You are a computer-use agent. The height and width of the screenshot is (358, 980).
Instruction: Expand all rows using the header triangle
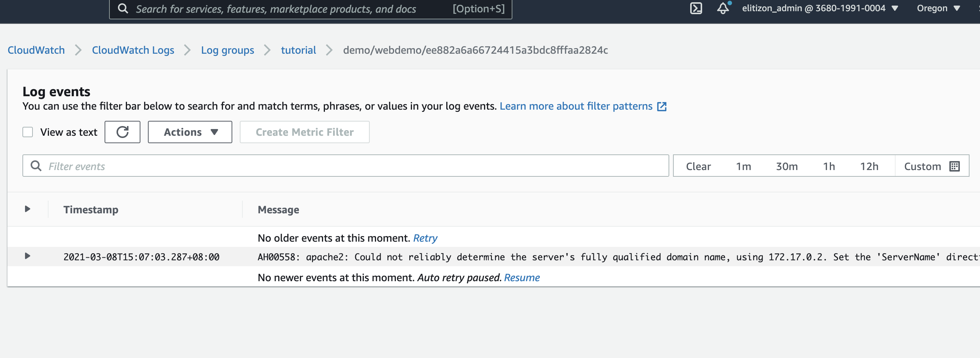(x=27, y=209)
